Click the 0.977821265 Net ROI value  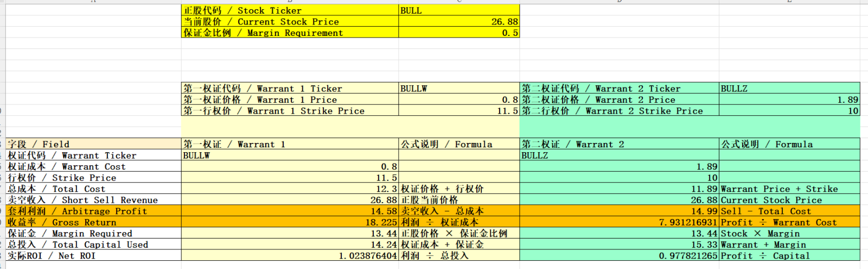tap(620, 255)
